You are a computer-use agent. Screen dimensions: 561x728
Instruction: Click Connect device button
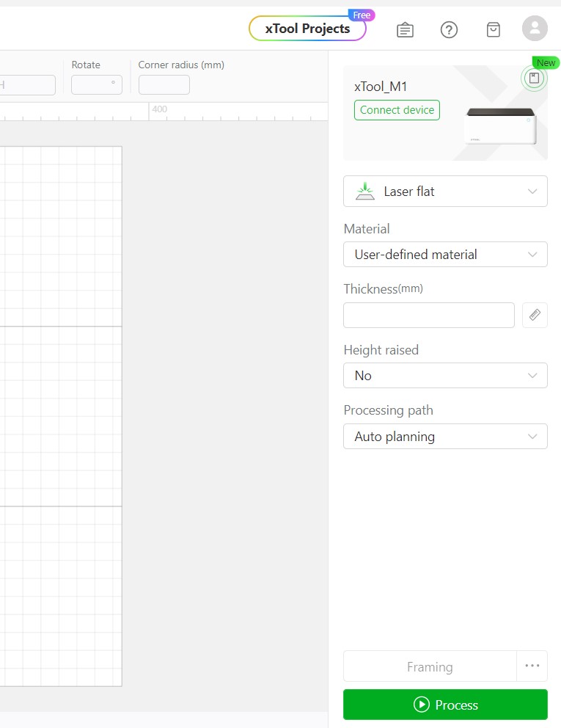[397, 110]
